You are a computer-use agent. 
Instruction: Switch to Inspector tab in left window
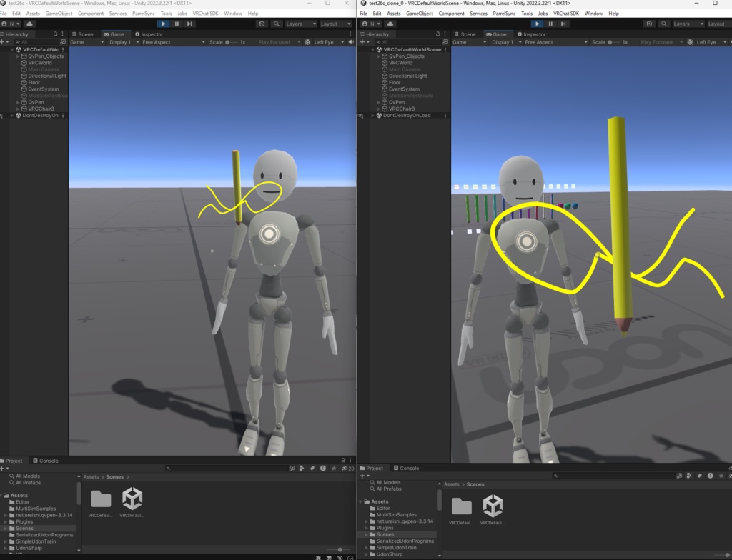149,34
